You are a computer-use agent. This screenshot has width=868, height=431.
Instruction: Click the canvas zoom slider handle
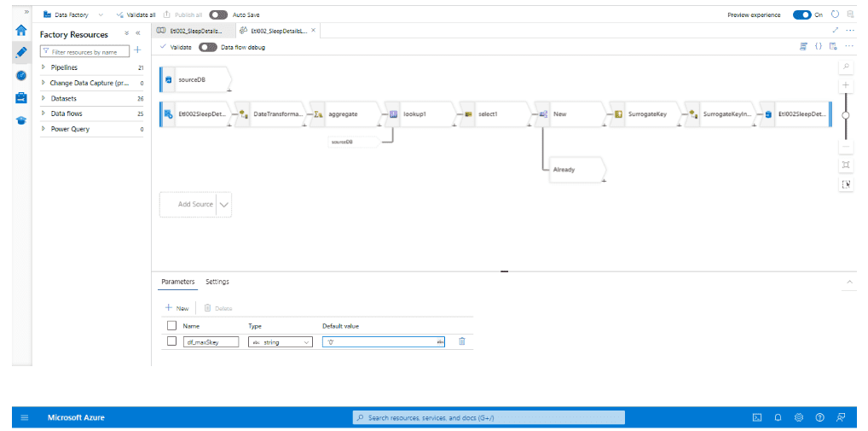click(x=845, y=115)
